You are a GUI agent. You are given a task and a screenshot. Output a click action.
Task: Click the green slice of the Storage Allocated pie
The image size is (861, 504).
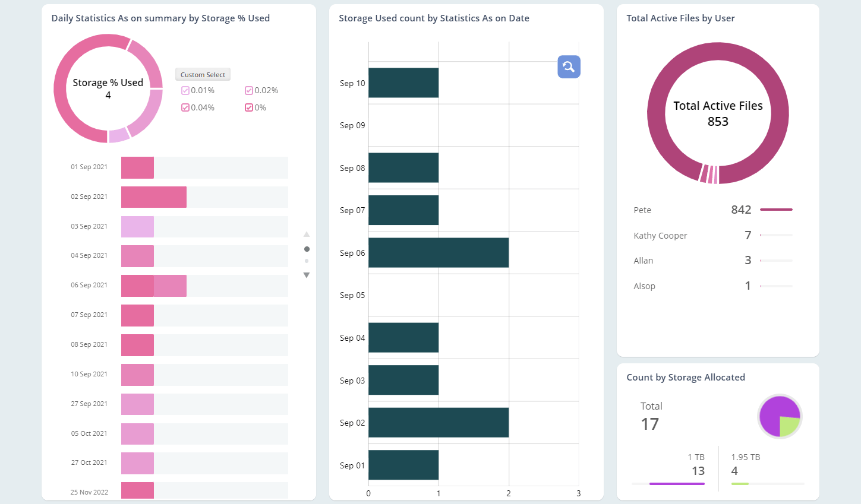coord(790,424)
